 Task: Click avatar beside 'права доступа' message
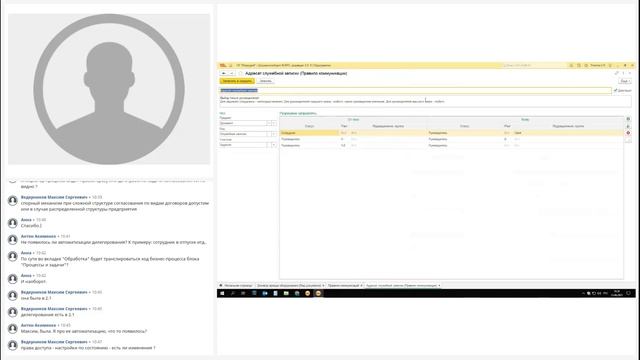[x=13, y=345]
